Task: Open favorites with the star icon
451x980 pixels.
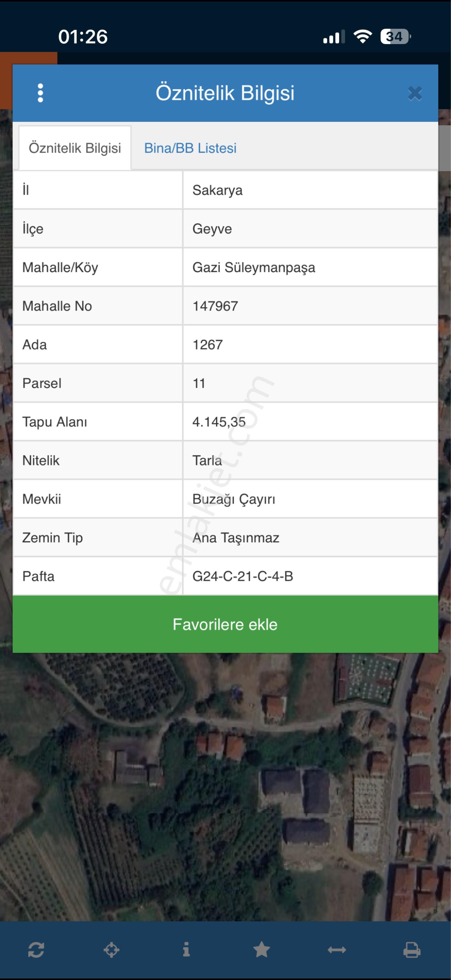Action: [x=261, y=950]
